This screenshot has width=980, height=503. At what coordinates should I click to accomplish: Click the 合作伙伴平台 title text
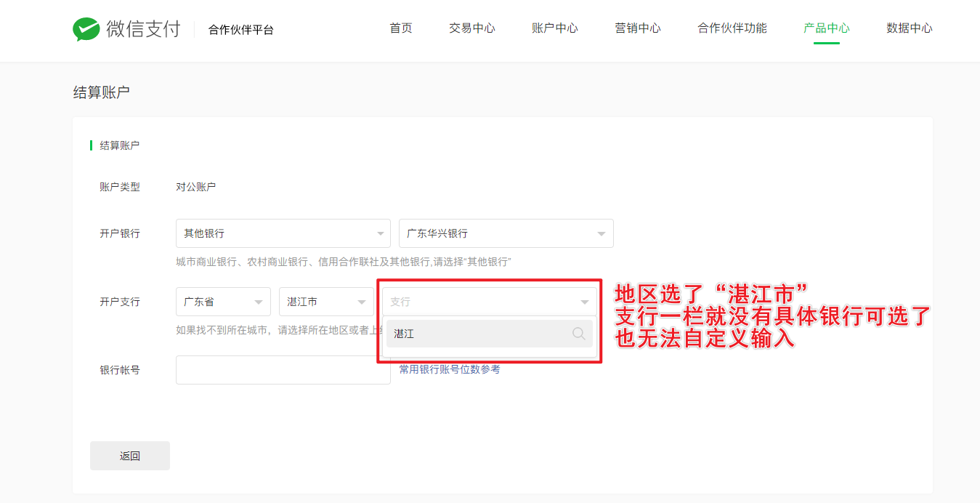pos(241,30)
